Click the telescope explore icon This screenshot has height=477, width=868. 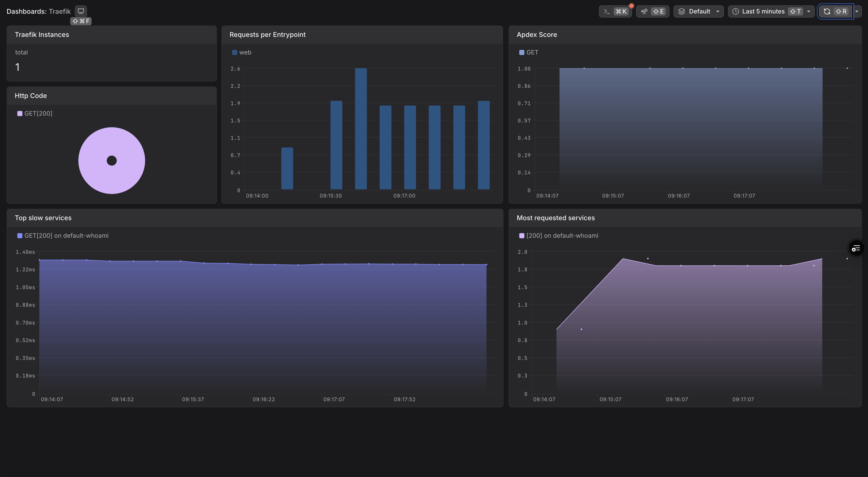(x=644, y=11)
